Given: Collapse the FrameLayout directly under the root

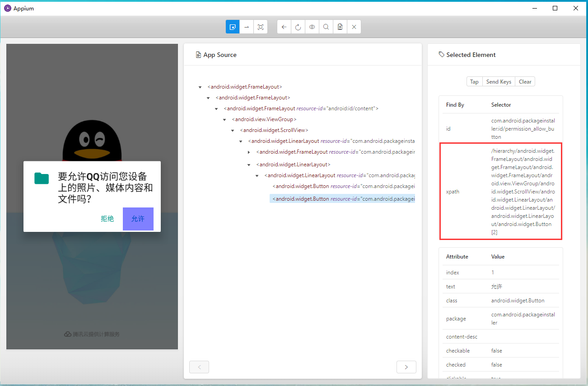Looking at the screenshot, I should coord(208,98).
